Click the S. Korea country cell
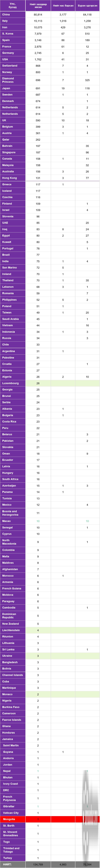This screenshot has height=868, width=100. click(13, 34)
